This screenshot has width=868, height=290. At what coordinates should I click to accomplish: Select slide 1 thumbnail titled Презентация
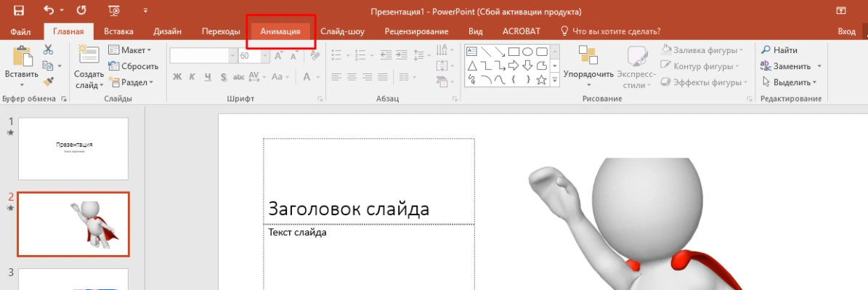(73, 149)
